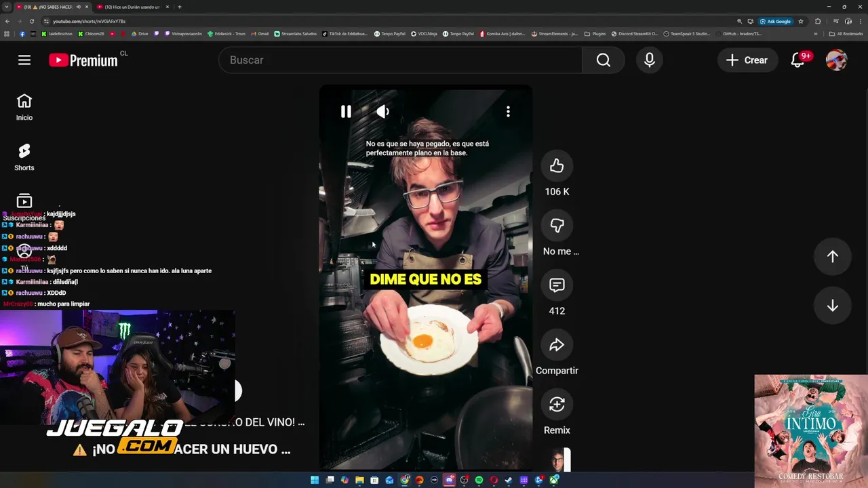868x488 pixels.
Task: Remix this Short
Action: click(557, 405)
